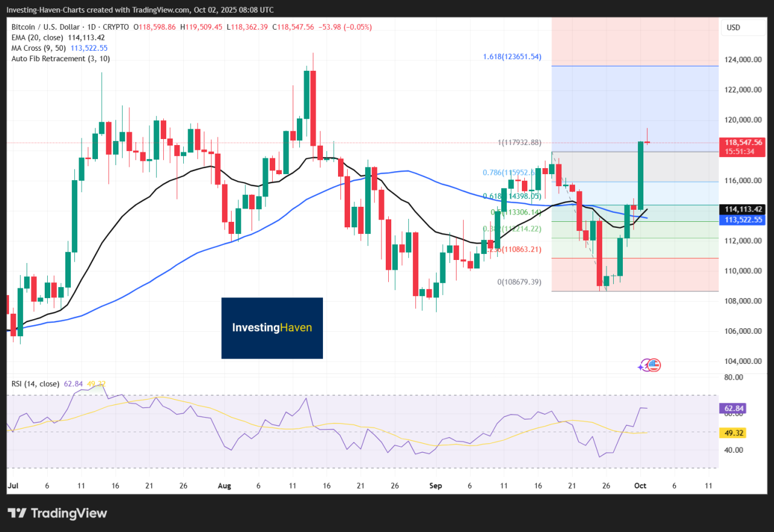The height and width of the screenshot is (532, 774).
Task: Click the 124,000.00 price axis label
Action: 743,60
